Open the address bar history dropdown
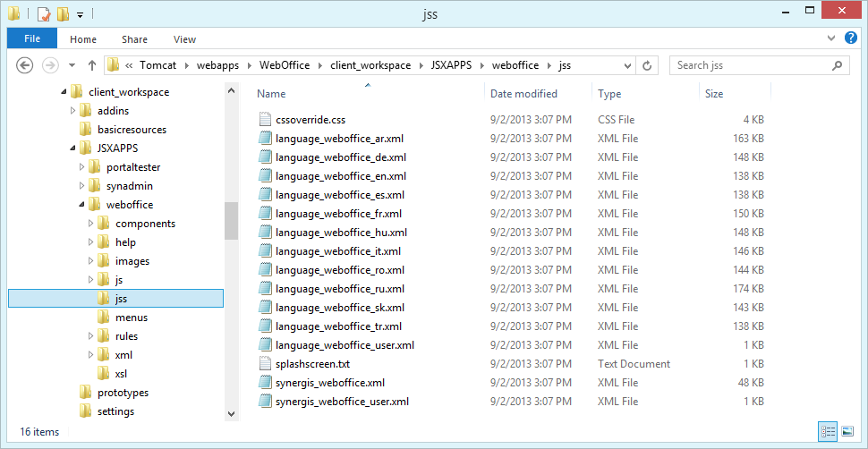The width and height of the screenshot is (868, 449). (627, 66)
